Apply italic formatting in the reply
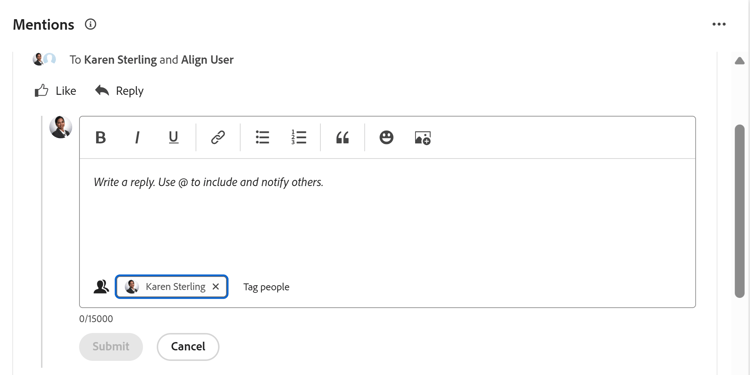The height and width of the screenshot is (375, 750). pos(137,138)
